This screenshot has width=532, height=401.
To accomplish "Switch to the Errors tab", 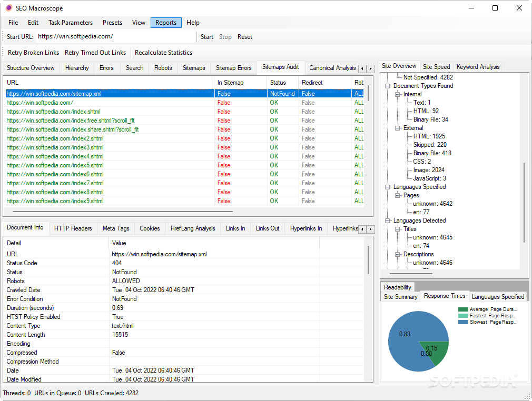I will [106, 68].
